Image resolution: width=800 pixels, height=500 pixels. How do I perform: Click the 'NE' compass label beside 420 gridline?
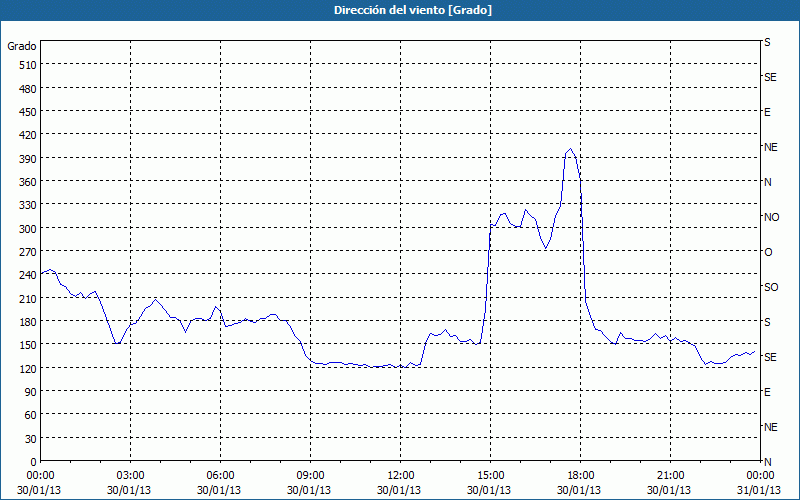770,147
